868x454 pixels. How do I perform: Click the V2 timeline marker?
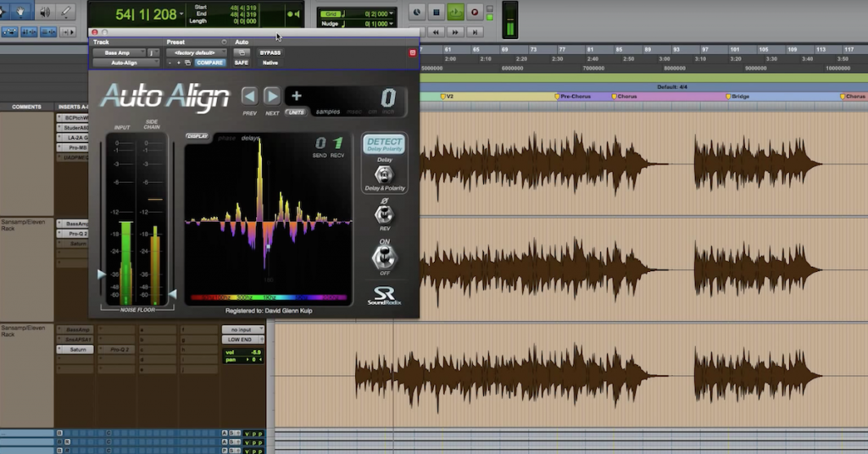tap(447, 97)
